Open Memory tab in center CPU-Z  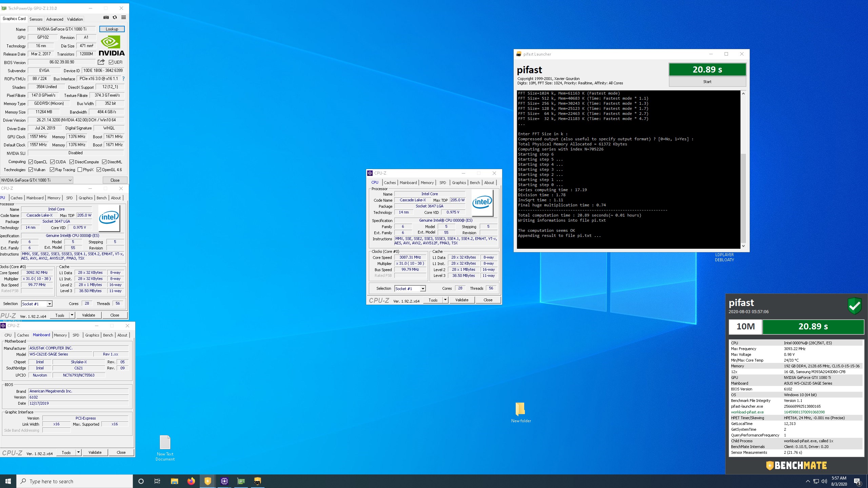coord(427,183)
